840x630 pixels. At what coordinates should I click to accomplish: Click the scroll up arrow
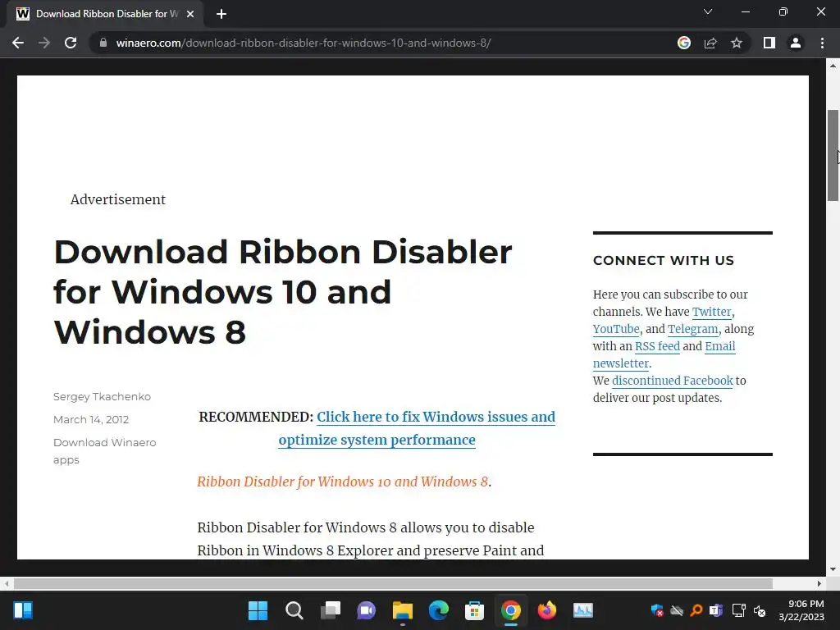tap(833, 66)
